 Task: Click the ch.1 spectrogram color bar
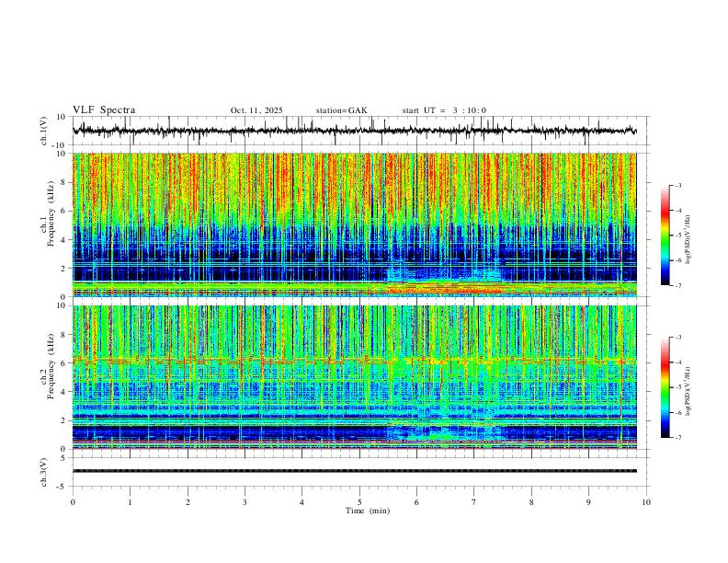[665, 236]
